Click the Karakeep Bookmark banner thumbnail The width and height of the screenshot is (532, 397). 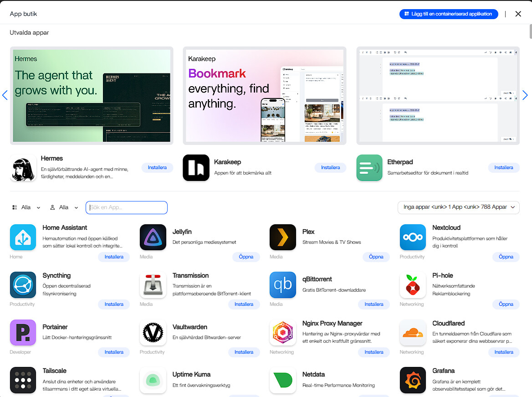pos(265,96)
